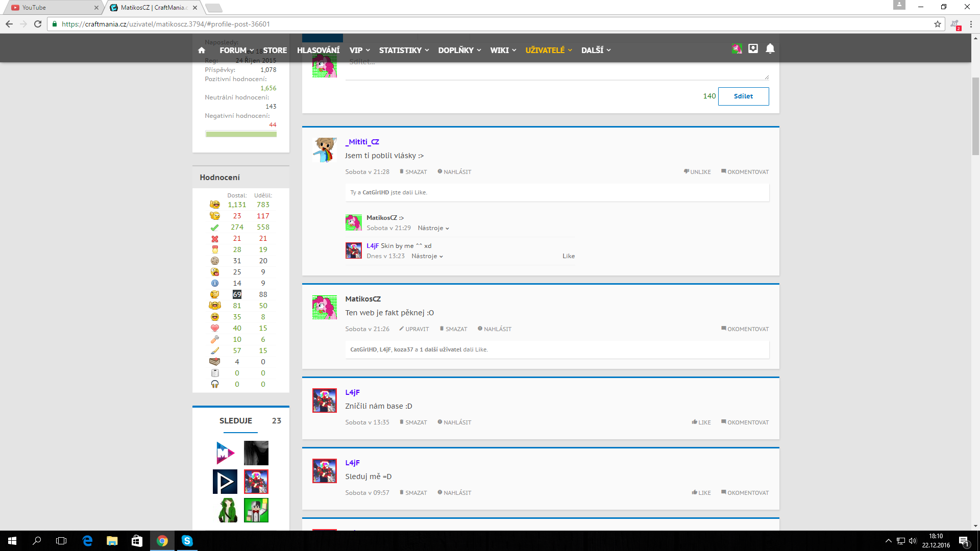Reload the page with refresh icon
The height and width of the screenshot is (551, 980).
pyautogui.click(x=38, y=24)
